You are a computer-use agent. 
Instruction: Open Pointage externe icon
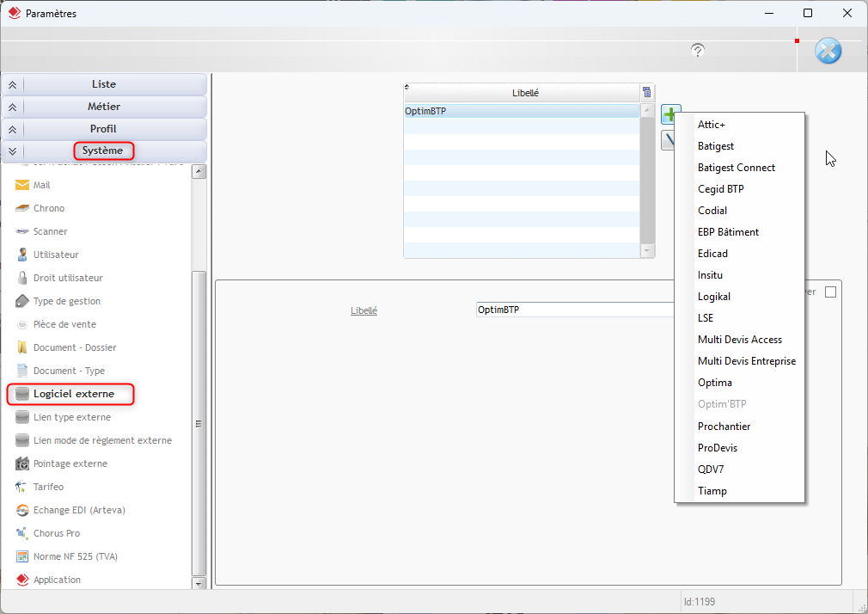pyautogui.click(x=22, y=464)
